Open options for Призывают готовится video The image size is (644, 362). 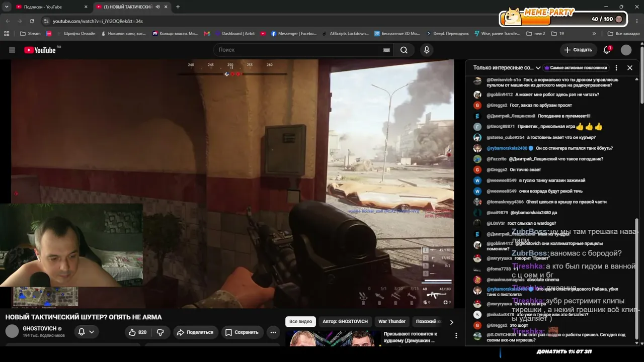pyautogui.click(x=456, y=335)
